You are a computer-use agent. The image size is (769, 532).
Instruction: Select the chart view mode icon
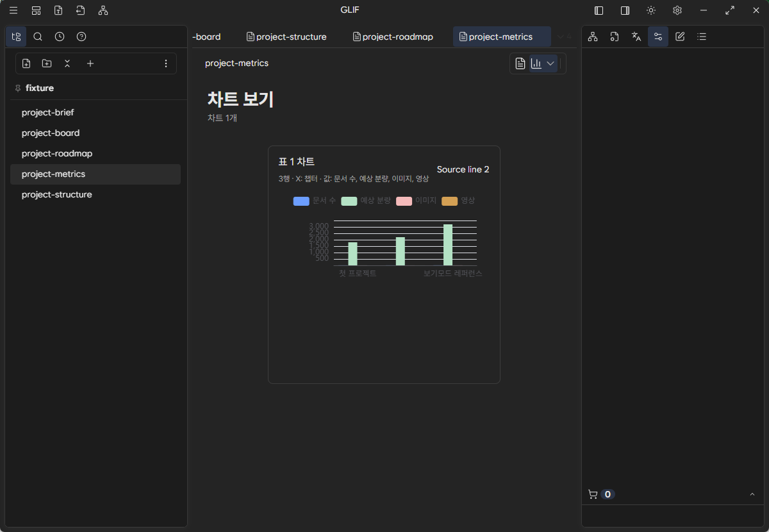point(536,63)
